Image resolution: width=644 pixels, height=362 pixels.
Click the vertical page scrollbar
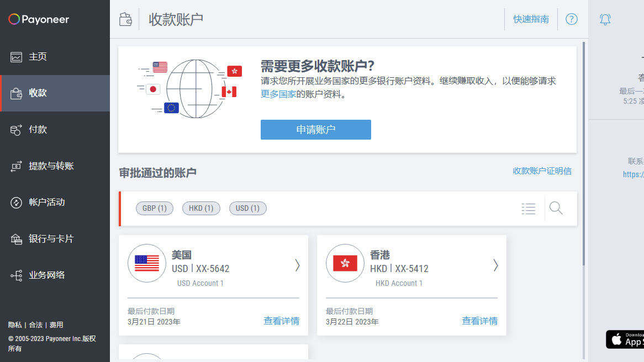[584, 153]
